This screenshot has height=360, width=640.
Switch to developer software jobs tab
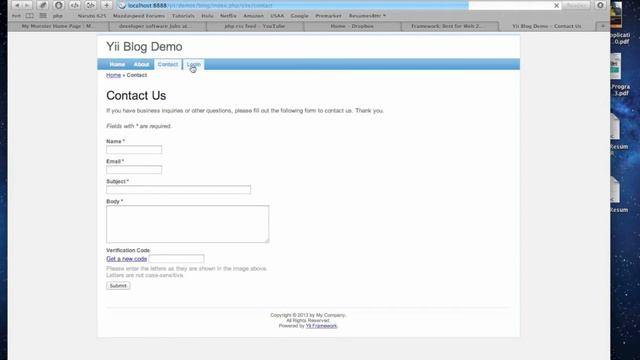(x=158, y=26)
